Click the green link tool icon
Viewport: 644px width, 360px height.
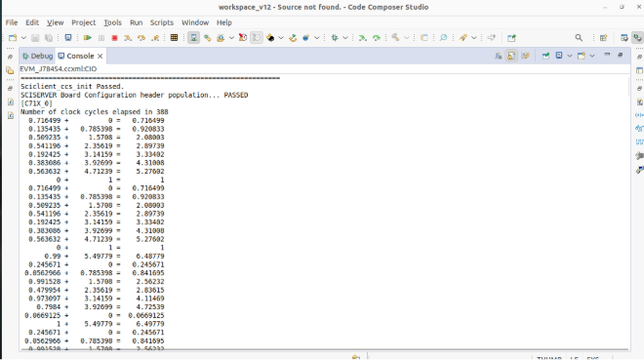coord(208,38)
